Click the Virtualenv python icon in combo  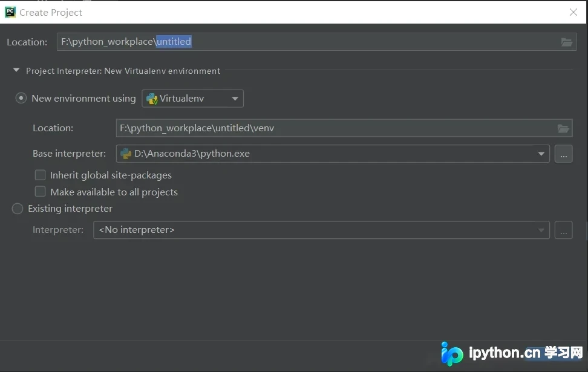pos(152,99)
